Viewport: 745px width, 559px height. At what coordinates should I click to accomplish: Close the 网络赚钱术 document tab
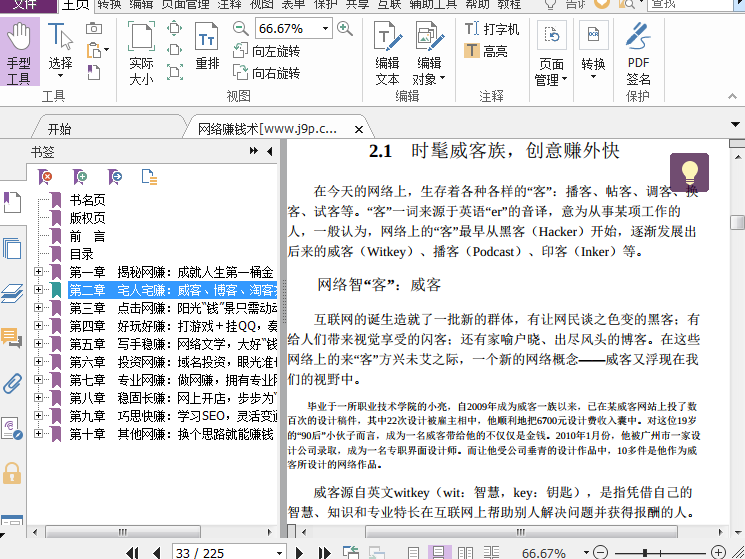pyautogui.click(x=359, y=129)
